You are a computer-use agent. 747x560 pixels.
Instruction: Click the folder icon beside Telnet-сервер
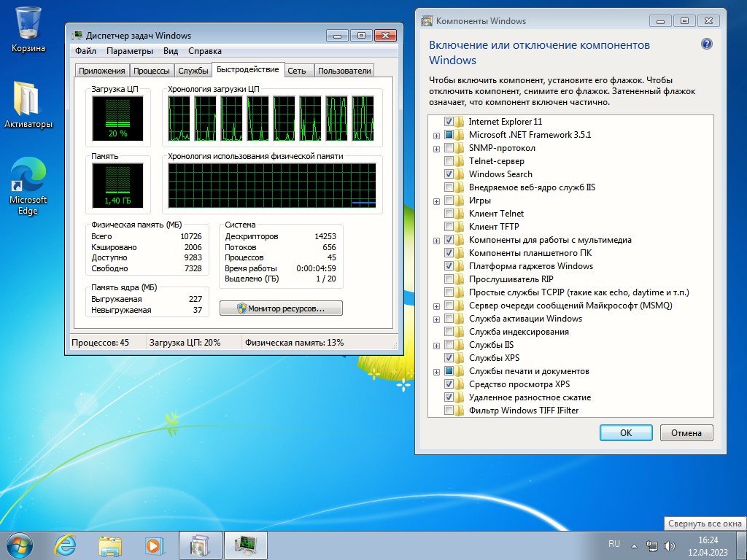coord(460,161)
